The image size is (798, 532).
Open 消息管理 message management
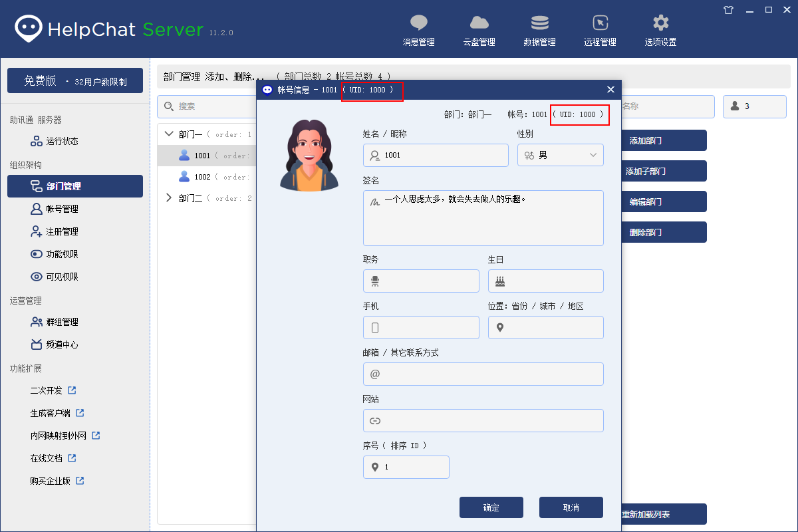tap(418, 31)
